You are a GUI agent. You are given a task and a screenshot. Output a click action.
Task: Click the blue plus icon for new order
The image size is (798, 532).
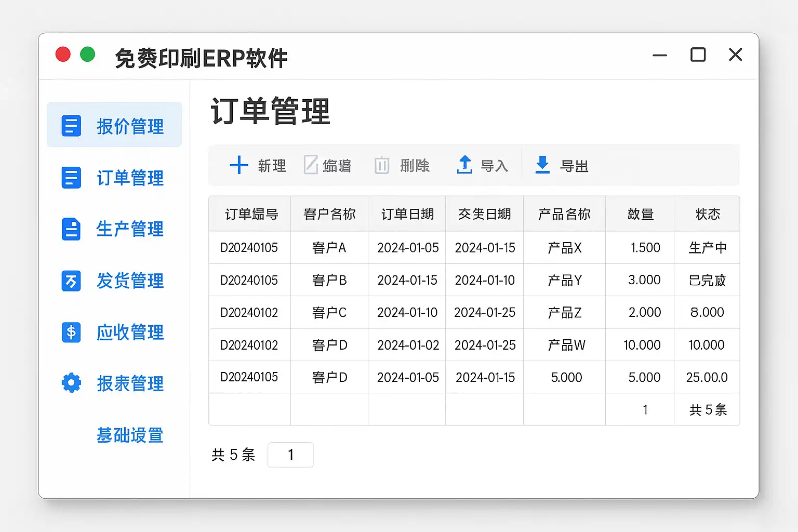238,165
